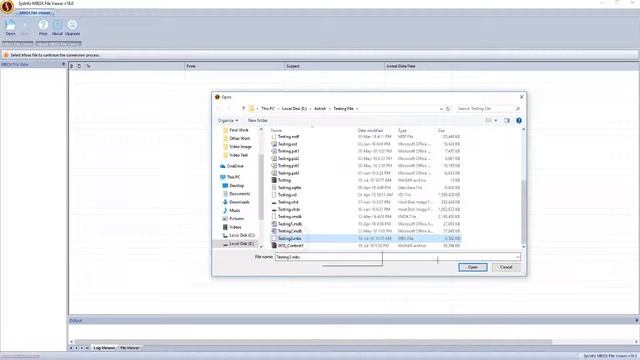Toggle the preview pane icon in dialog
Viewport: 640px width, 360px height.
[507, 120]
